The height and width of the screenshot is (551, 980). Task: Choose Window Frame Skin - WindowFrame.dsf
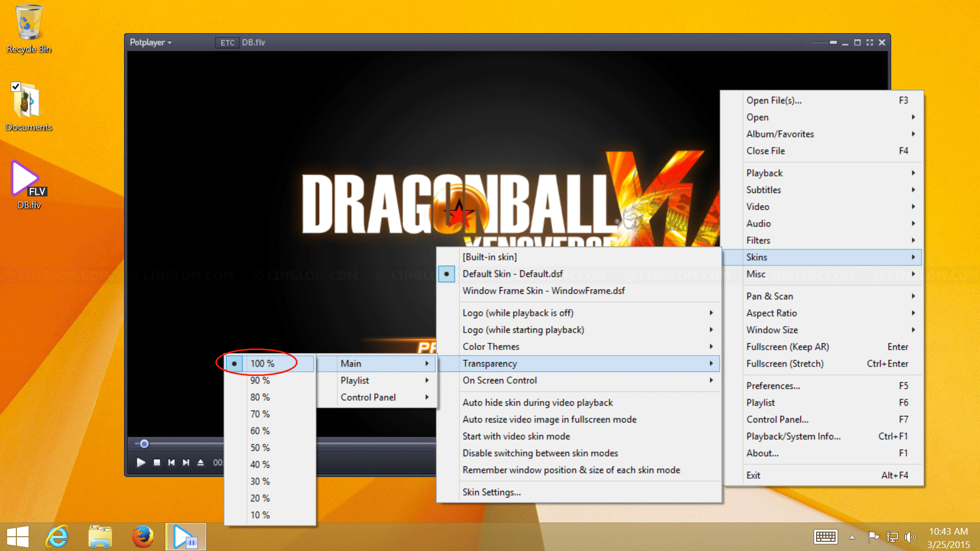[x=579, y=291]
